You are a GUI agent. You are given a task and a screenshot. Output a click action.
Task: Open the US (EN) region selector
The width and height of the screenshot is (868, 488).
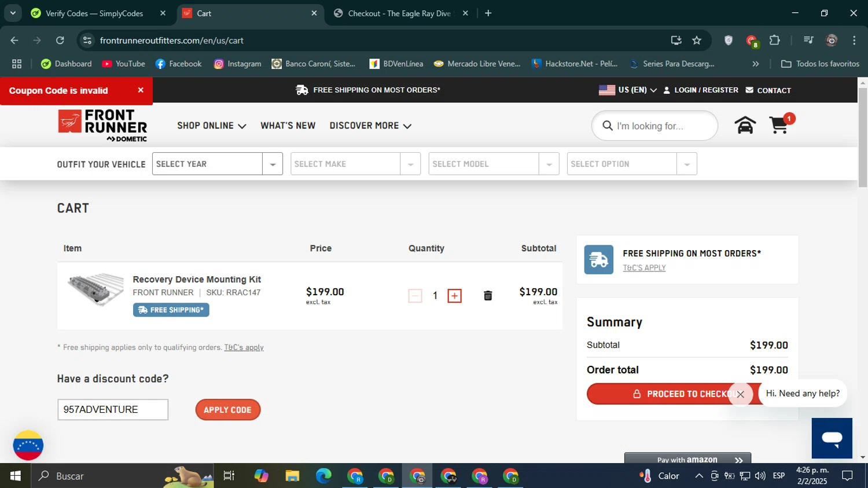pyautogui.click(x=628, y=90)
